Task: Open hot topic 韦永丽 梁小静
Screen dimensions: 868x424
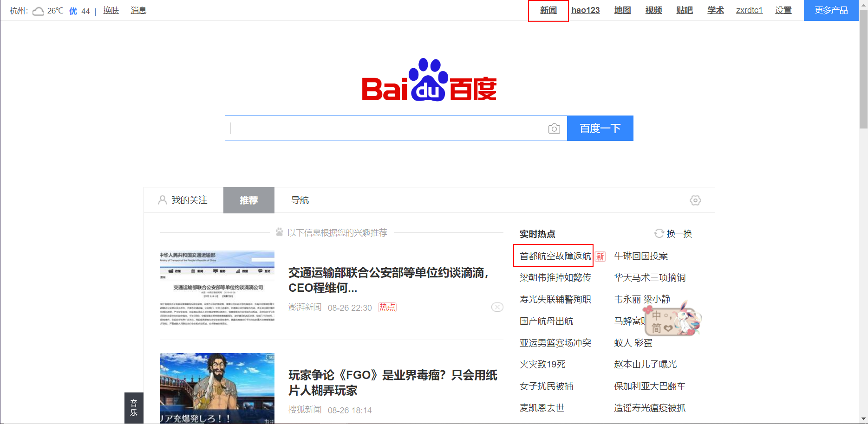Action: 642,299
